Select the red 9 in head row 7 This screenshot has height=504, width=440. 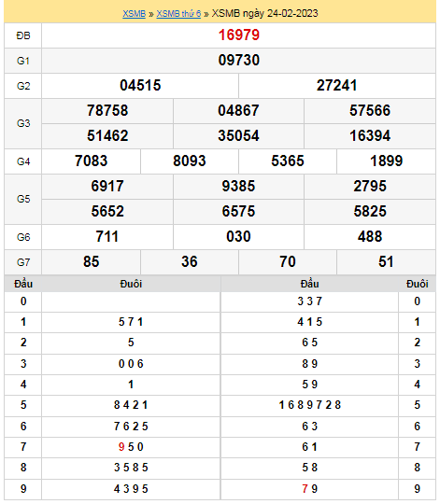tap(121, 447)
